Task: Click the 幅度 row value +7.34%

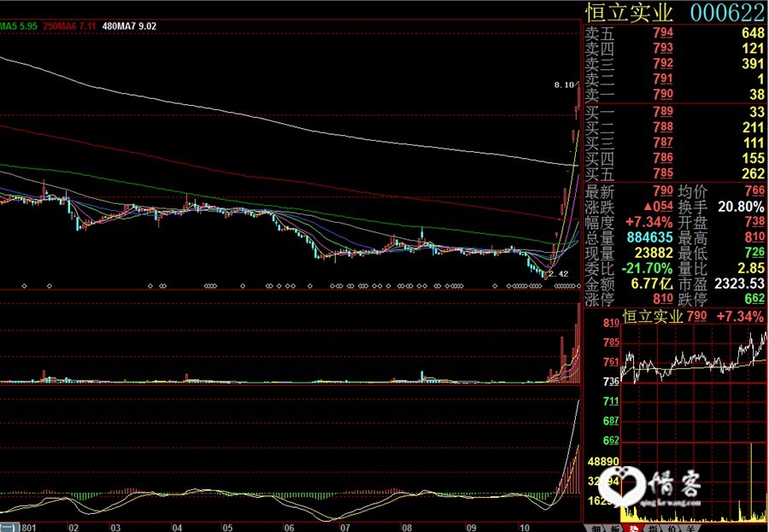Action: pyautogui.click(x=649, y=222)
